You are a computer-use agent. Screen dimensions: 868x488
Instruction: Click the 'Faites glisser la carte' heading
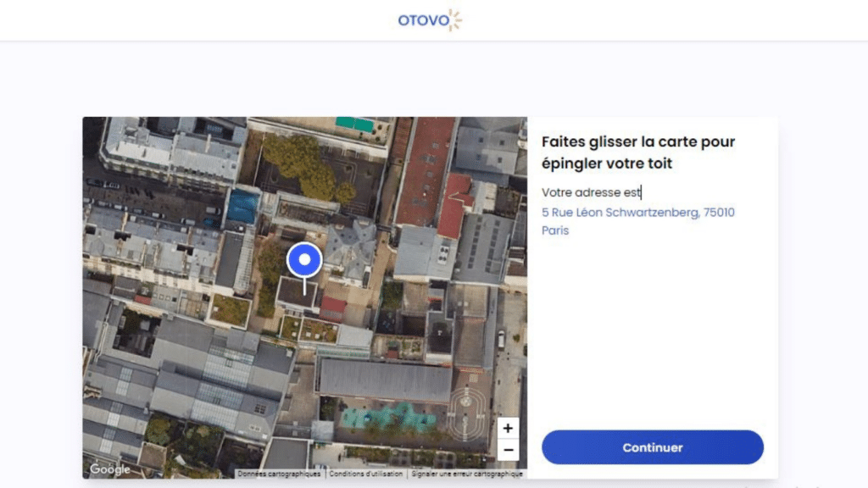(x=637, y=152)
